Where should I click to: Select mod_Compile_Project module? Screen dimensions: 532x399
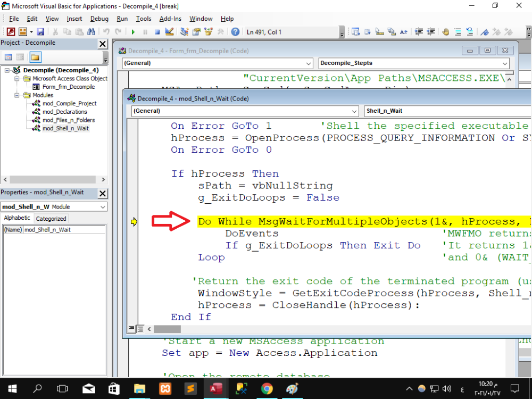69,104
